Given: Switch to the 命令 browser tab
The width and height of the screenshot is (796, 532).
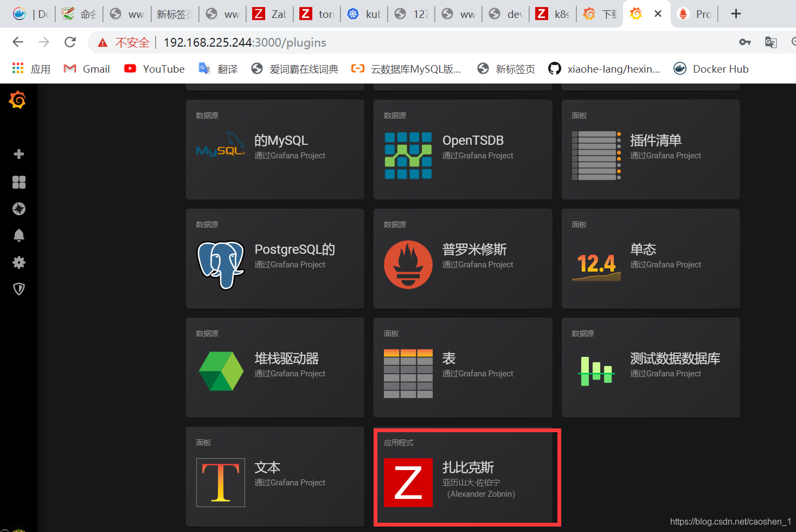Looking at the screenshot, I should click(79, 14).
